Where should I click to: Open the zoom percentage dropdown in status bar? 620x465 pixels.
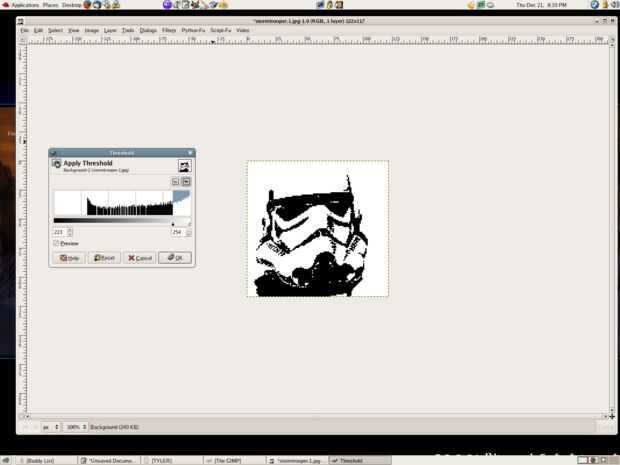pos(76,427)
